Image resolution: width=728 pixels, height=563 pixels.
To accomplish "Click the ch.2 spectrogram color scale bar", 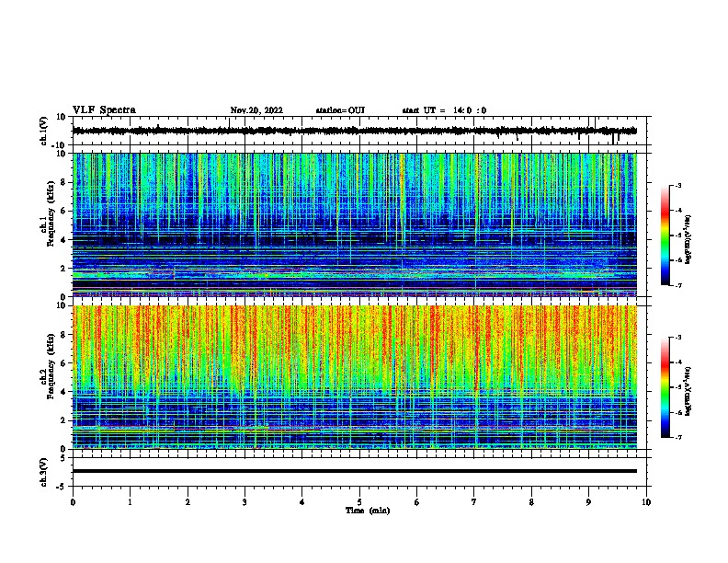I will click(x=665, y=387).
